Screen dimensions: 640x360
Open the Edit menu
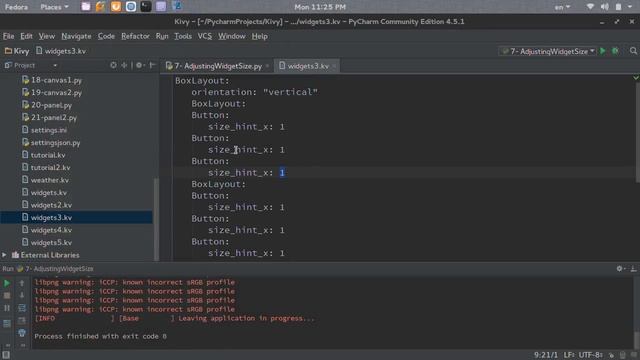[26, 36]
